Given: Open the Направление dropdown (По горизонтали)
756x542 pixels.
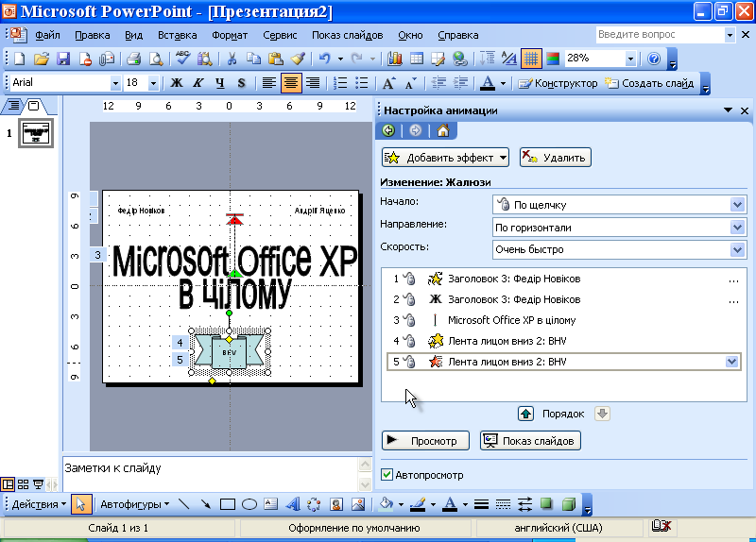Looking at the screenshot, I should (737, 227).
